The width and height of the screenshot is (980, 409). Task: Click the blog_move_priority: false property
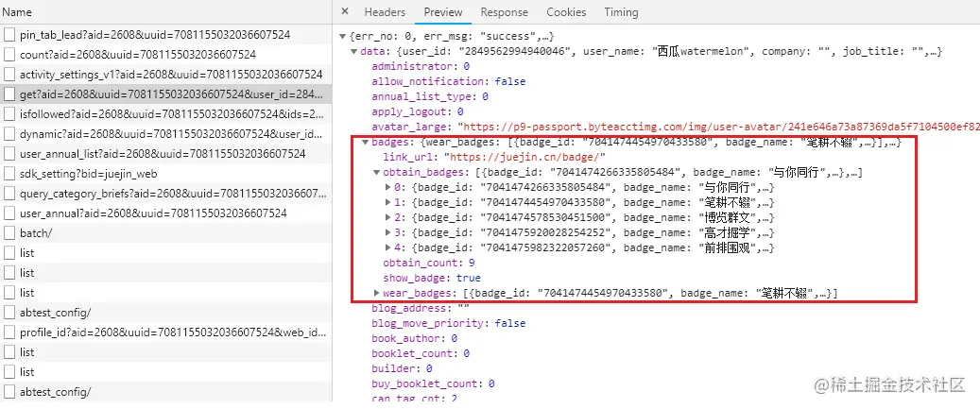point(449,323)
